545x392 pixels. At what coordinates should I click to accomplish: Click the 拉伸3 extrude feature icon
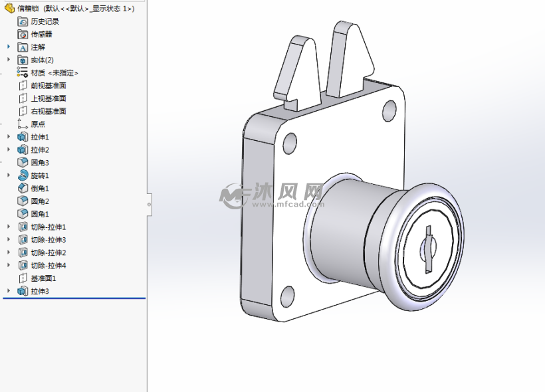point(23,291)
